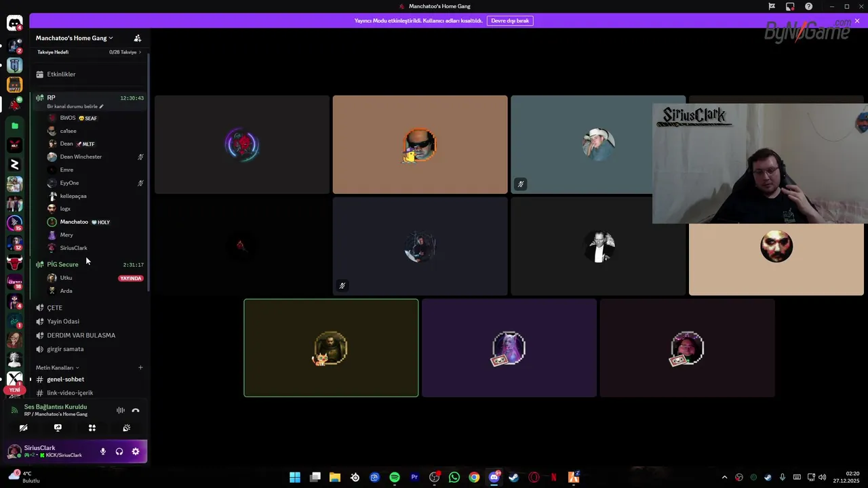
Task: Select the green-highlighted speaking participant tile
Action: [331, 348]
